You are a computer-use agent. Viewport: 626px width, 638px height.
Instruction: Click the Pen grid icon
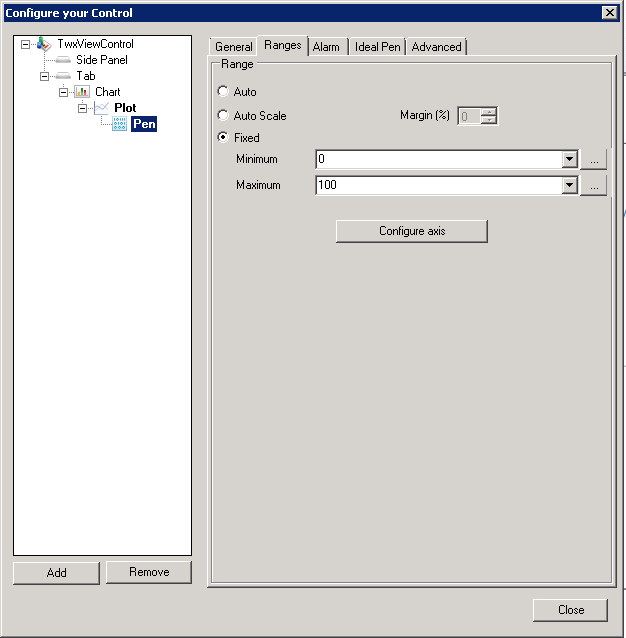point(120,124)
